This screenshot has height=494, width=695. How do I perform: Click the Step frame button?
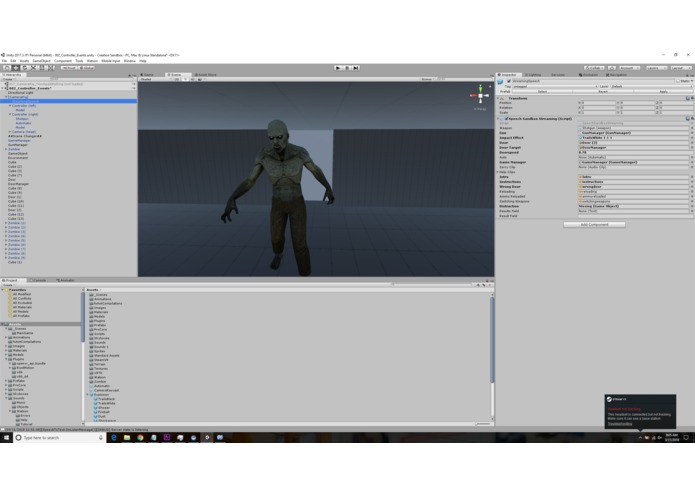coord(355,68)
